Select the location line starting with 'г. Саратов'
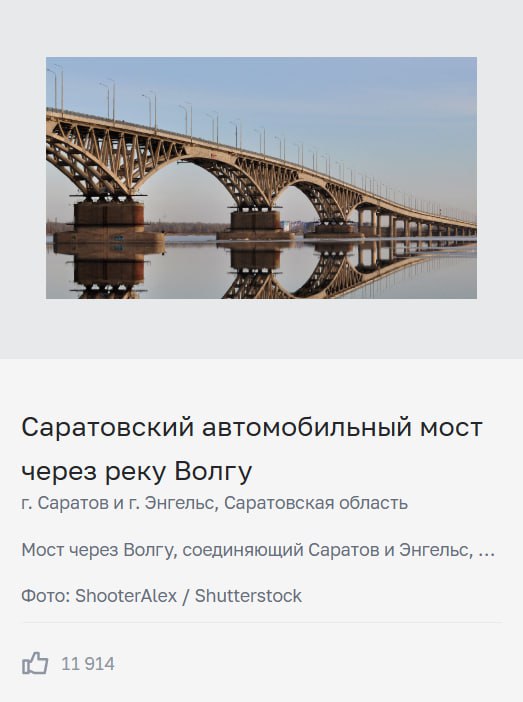 tap(214, 503)
